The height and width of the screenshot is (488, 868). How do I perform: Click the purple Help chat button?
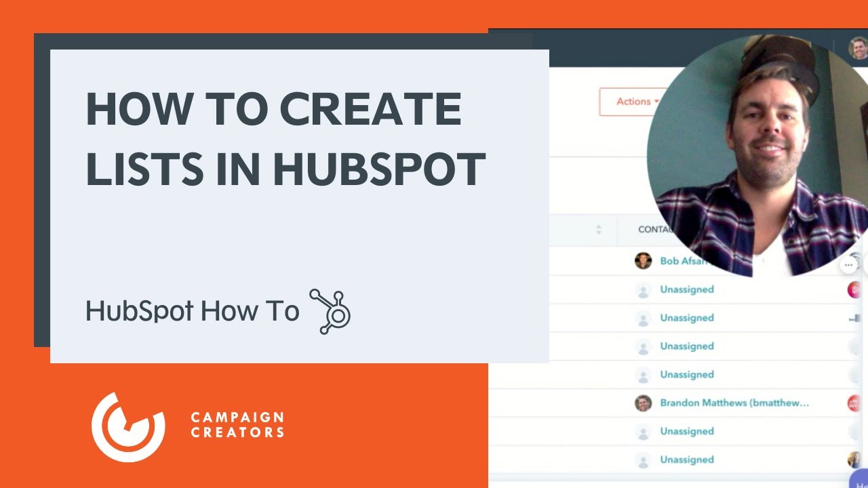point(859,477)
